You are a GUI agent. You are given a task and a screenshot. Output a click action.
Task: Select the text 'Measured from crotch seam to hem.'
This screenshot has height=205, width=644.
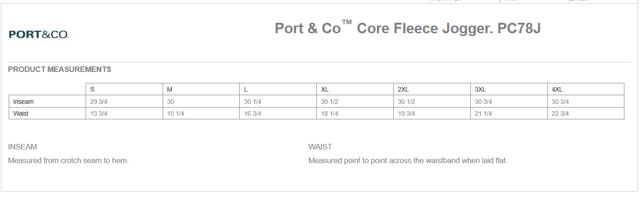[68, 161]
